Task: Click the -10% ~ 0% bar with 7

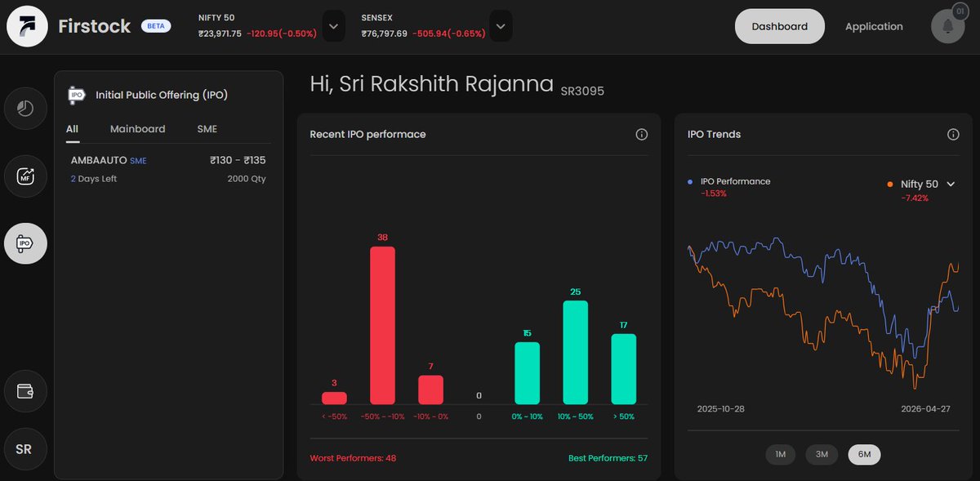Action: (x=430, y=390)
